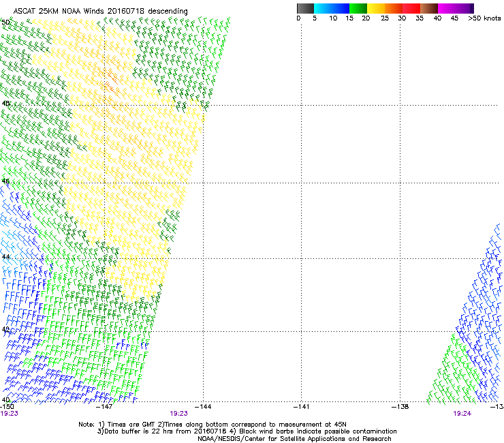Click the latitude axis label "44"
This screenshot has width=504, height=443.
[x=5, y=257]
